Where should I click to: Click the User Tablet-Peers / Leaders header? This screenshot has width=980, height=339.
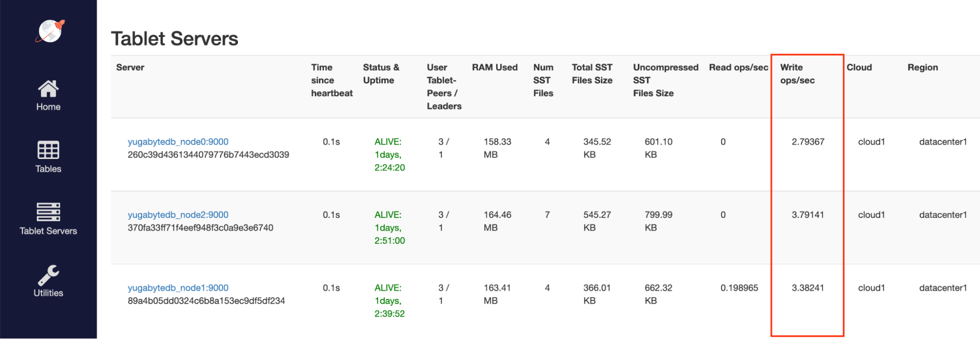point(444,87)
